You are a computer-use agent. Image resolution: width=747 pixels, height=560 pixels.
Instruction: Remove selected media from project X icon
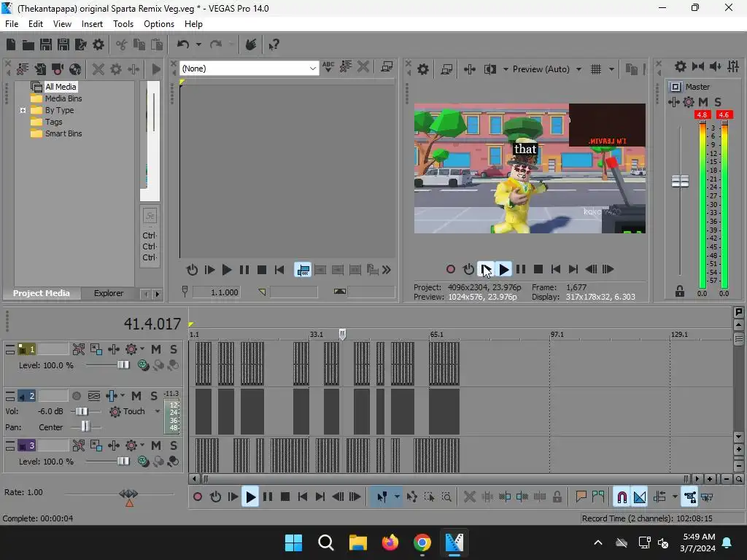(98, 69)
